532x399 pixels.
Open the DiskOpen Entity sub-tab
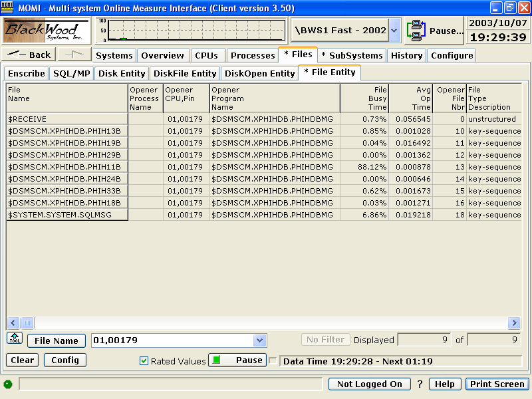click(x=259, y=73)
